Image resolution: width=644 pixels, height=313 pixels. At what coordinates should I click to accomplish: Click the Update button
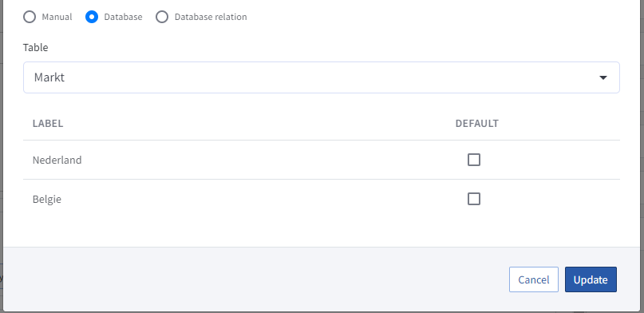pyautogui.click(x=591, y=279)
